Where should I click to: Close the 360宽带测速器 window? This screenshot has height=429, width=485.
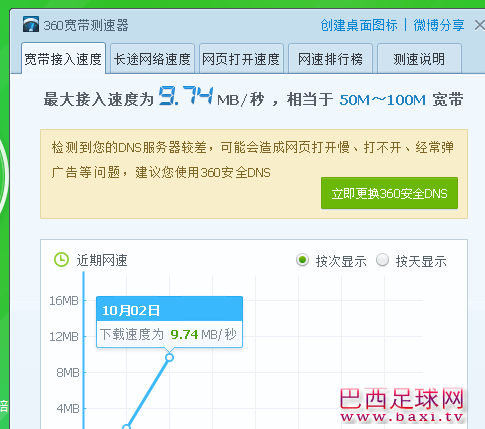tap(480, 25)
